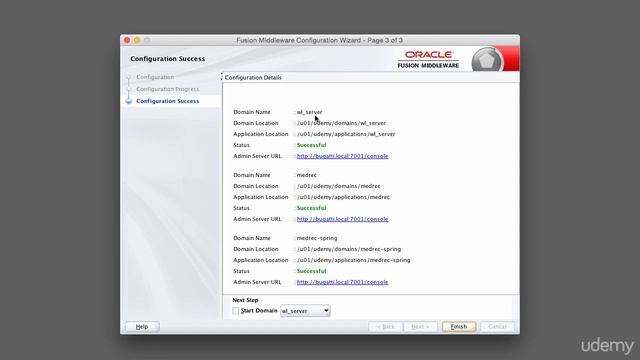
Task: Minimize the wizard with yellow window button
Action: click(x=137, y=40)
